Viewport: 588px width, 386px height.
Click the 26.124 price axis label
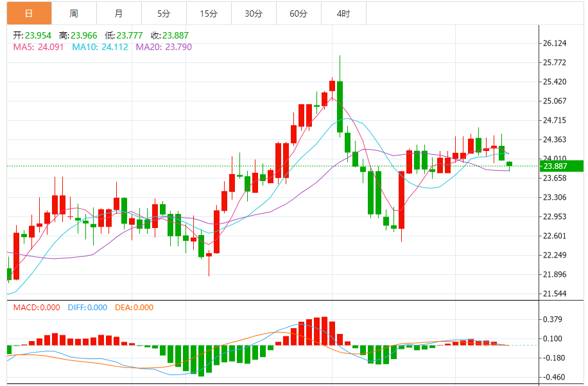pyautogui.click(x=555, y=43)
